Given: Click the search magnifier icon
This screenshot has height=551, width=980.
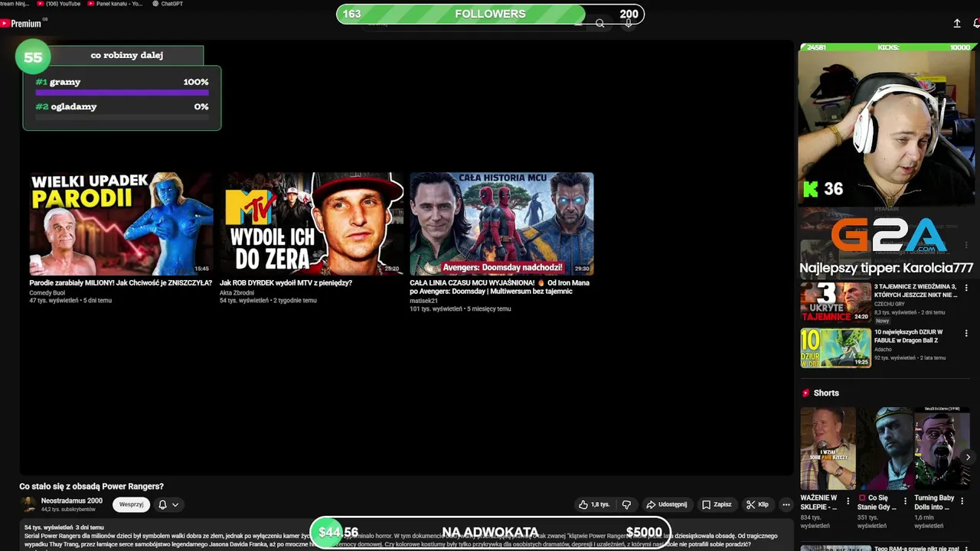Looking at the screenshot, I should click(600, 24).
